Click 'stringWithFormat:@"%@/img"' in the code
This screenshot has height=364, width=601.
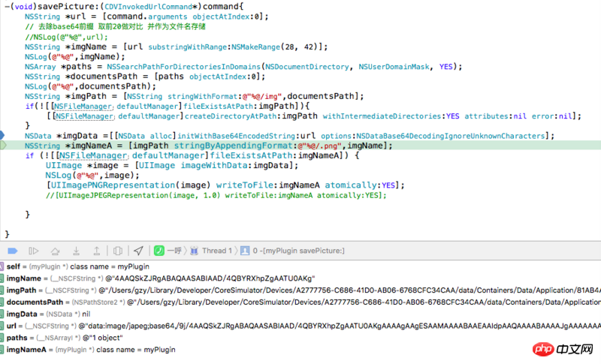coord(225,97)
